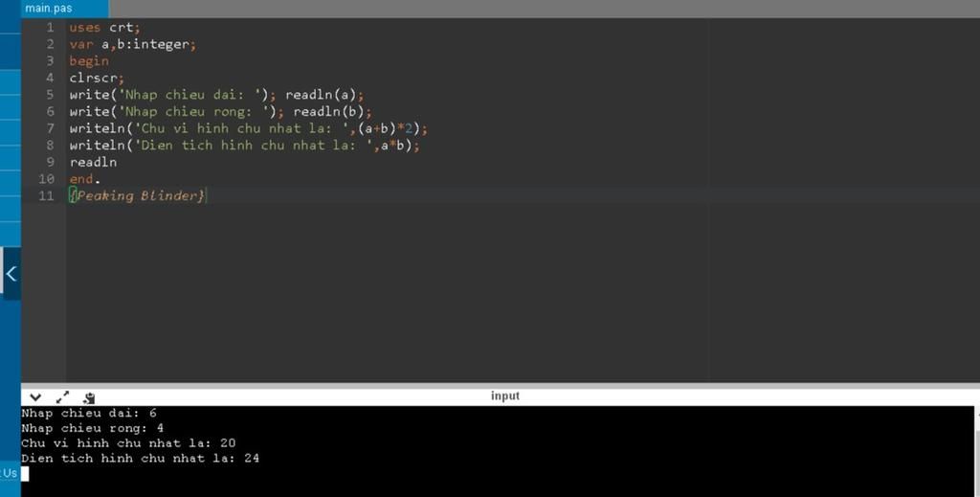The image size is (980, 497).
Task: Select the 'input' console tab label
Action: coord(505,395)
